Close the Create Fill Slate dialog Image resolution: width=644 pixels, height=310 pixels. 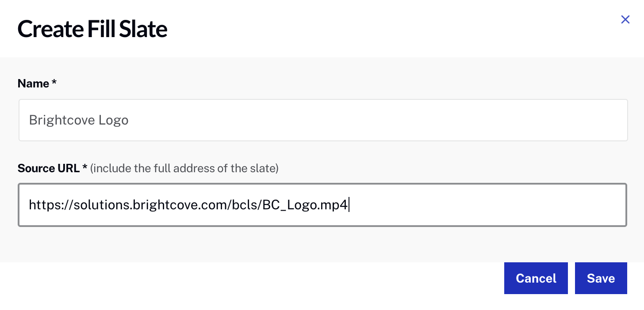click(x=625, y=19)
